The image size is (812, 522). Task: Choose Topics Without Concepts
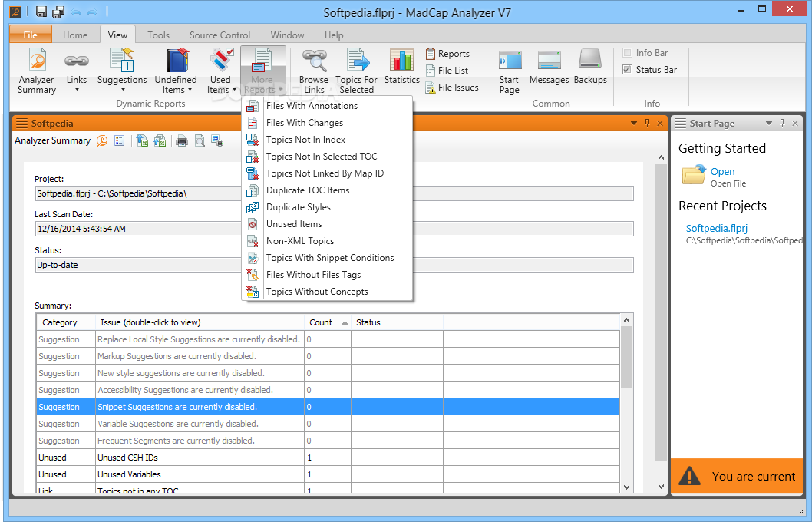pyautogui.click(x=327, y=292)
